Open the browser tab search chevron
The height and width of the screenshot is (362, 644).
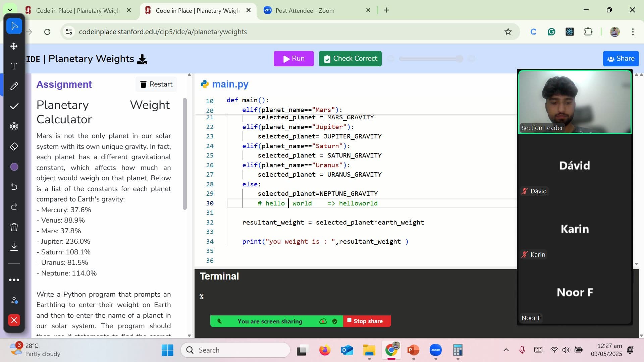[10, 10]
